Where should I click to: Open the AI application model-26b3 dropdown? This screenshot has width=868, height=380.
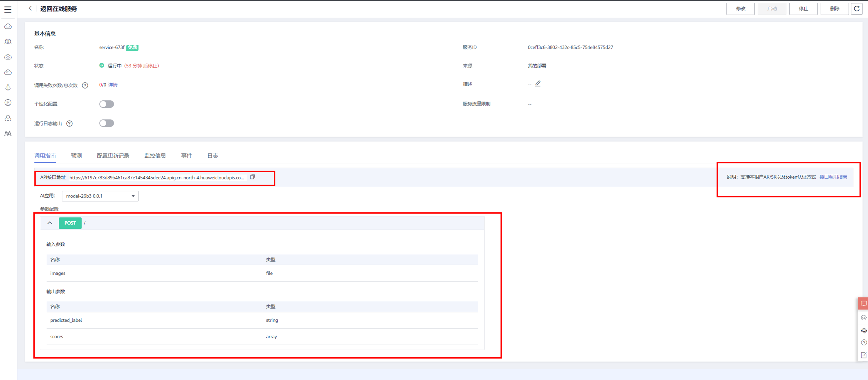click(100, 196)
